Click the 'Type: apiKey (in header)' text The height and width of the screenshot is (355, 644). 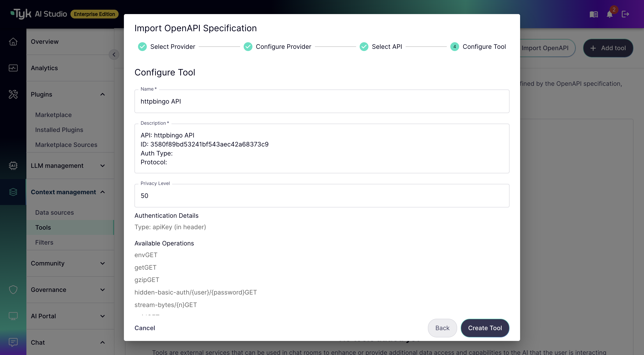pyautogui.click(x=170, y=227)
